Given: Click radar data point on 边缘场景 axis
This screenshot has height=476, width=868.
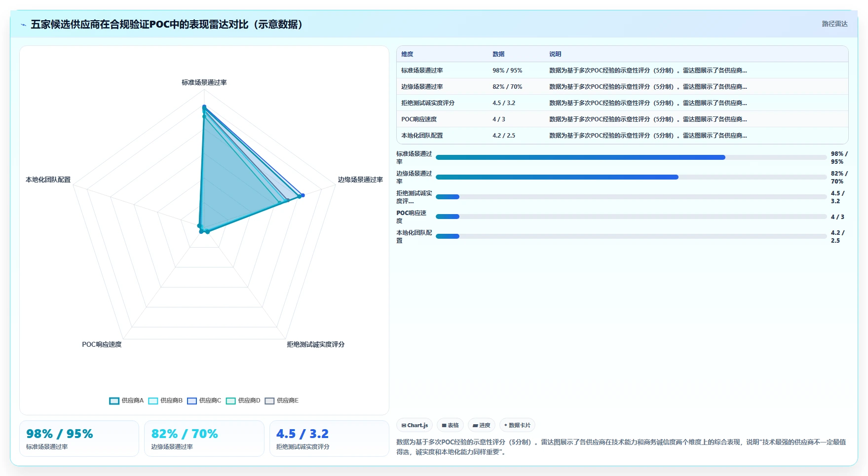Looking at the screenshot, I should click(x=302, y=195).
